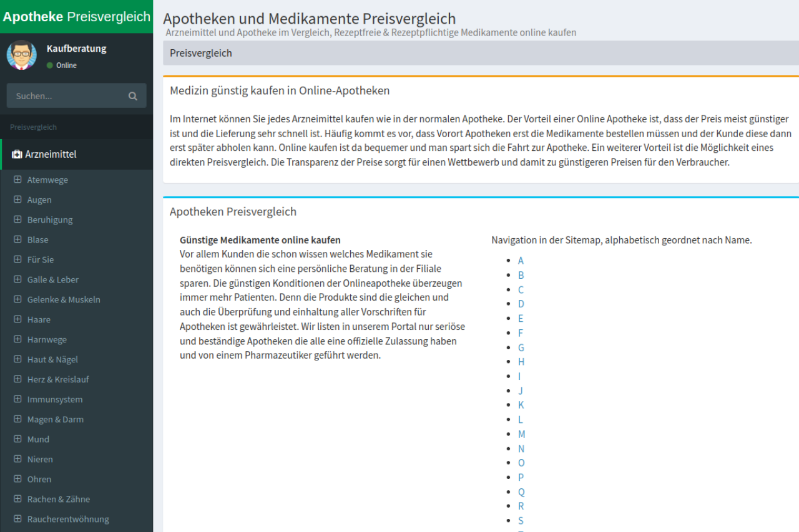Viewport: 799px width, 532px height.
Task: Open the Raucherentwöhnung category
Action: (x=67, y=519)
